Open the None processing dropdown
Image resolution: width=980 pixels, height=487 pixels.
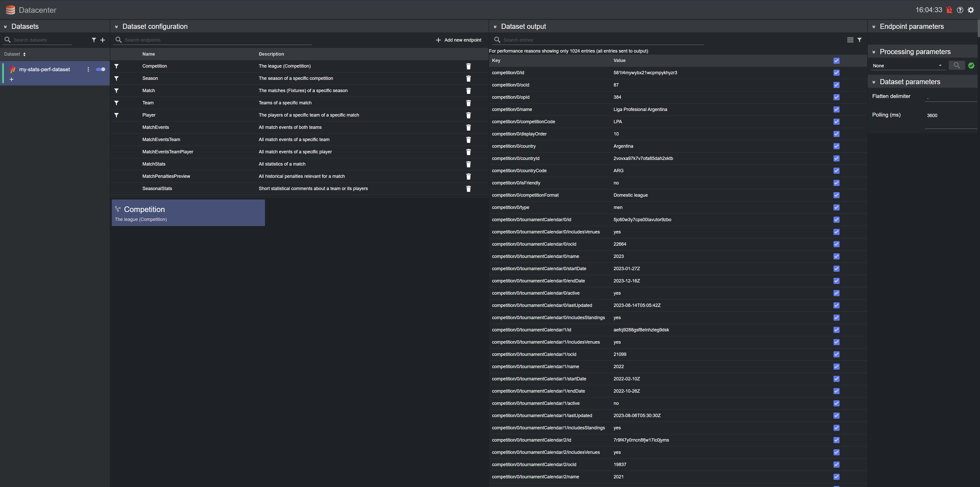coord(908,66)
